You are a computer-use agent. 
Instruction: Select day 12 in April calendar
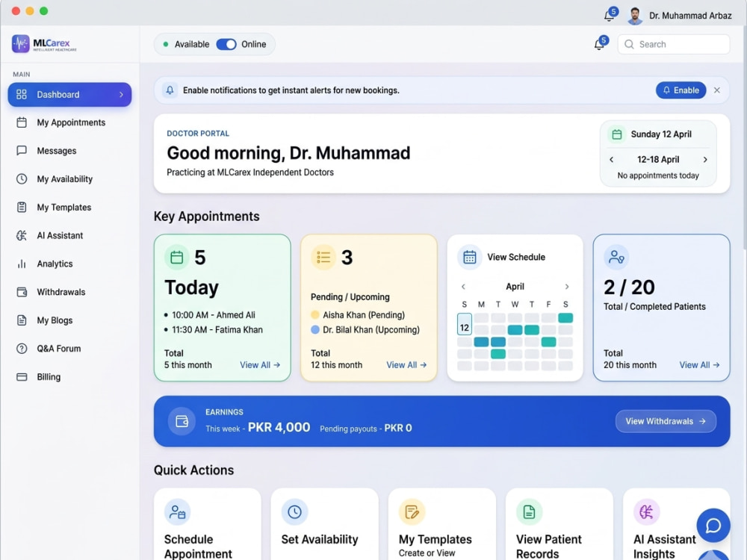tap(465, 324)
